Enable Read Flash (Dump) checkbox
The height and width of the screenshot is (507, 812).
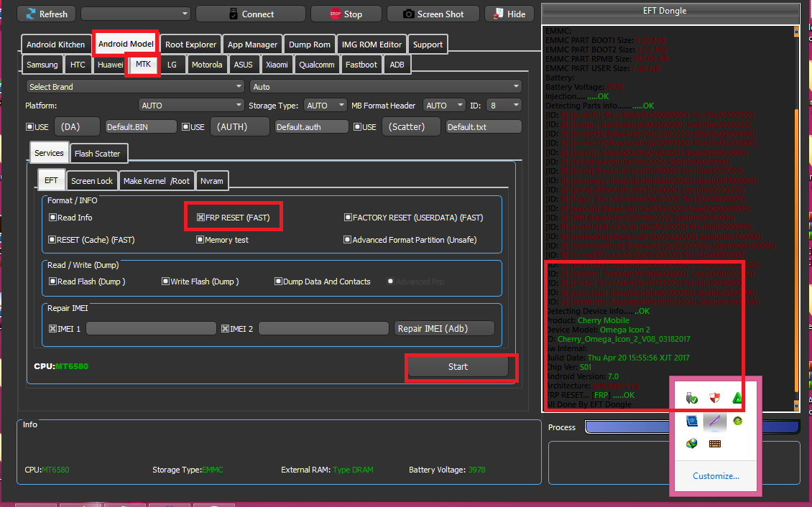pyautogui.click(x=52, y=282)
